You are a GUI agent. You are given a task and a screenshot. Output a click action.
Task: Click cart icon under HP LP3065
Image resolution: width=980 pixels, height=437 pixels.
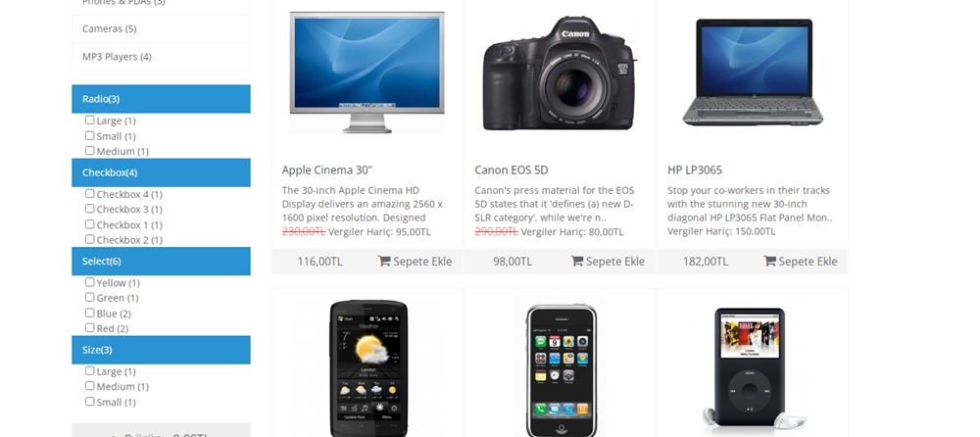769,261
